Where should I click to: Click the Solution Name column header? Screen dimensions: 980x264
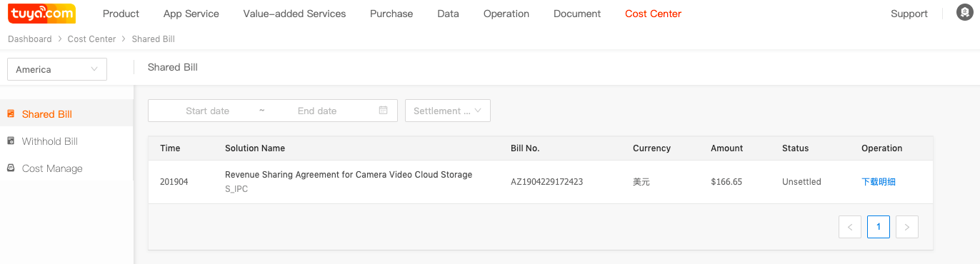tap(255, 148)
